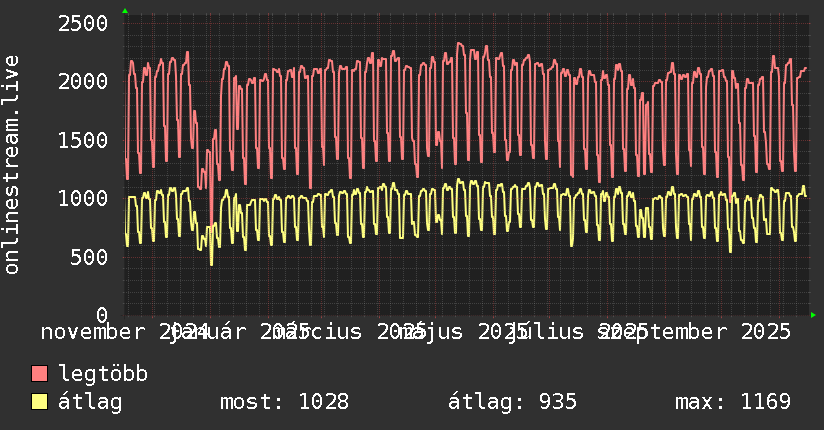Click the 'átlag: 935' statistic

(x=512, y=402)
